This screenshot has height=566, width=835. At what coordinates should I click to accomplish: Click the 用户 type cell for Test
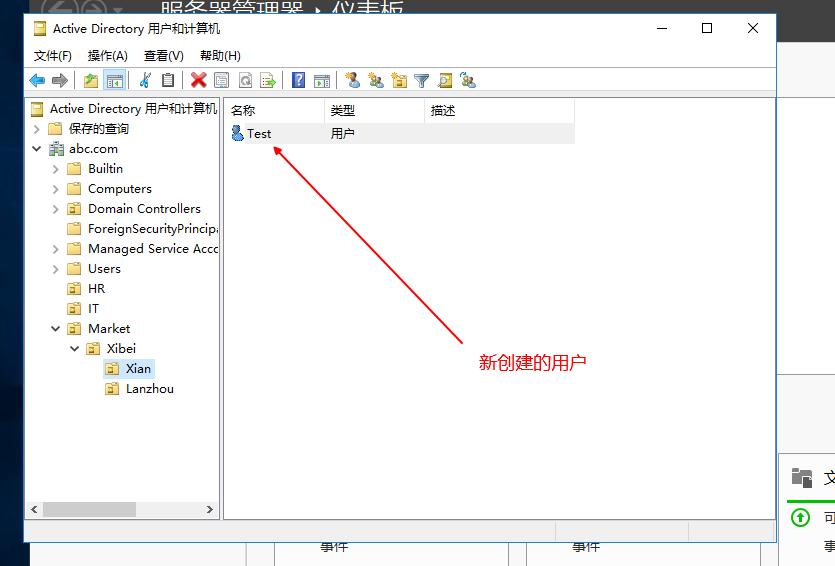tap(342, 134)
